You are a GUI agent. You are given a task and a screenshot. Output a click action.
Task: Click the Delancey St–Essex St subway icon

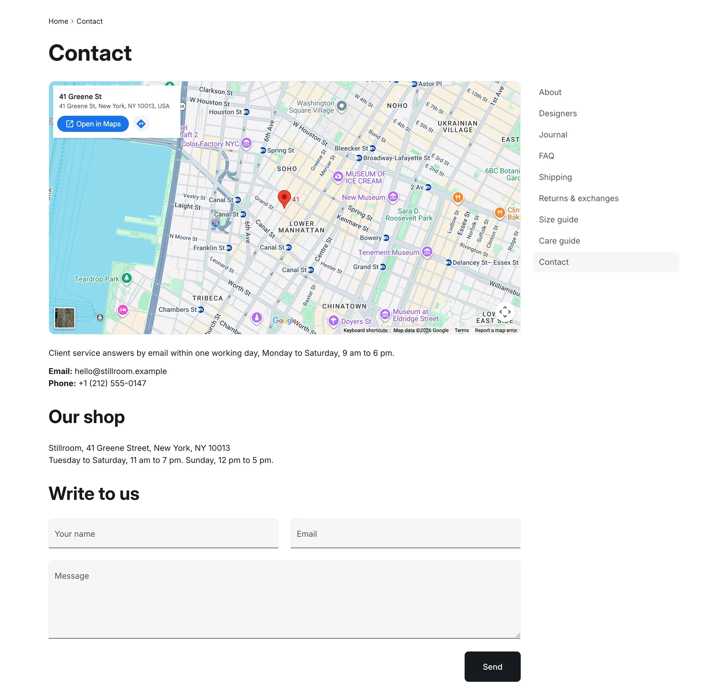448,263
